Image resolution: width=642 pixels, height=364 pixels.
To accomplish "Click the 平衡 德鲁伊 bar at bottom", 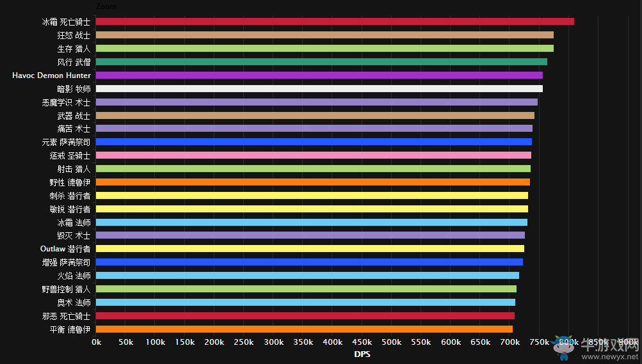I will [x=304, y=329].
